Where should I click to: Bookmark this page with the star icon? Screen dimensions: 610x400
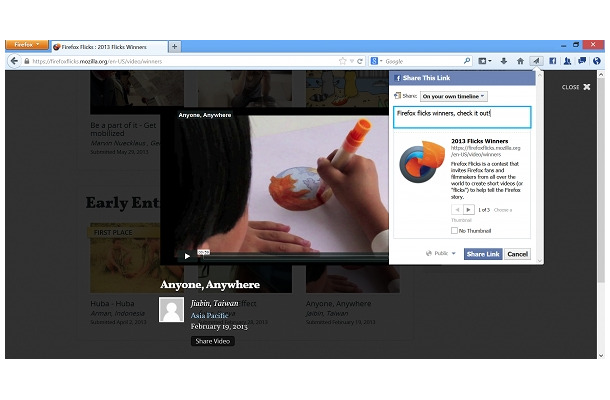(x=342, y=61)
